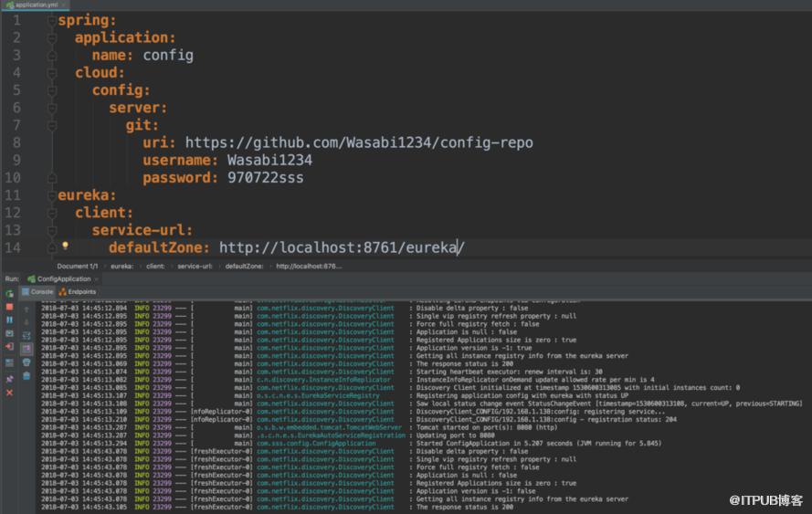Click the Spring leaf icon beside ConfigApplication

[x=31, y=279]
